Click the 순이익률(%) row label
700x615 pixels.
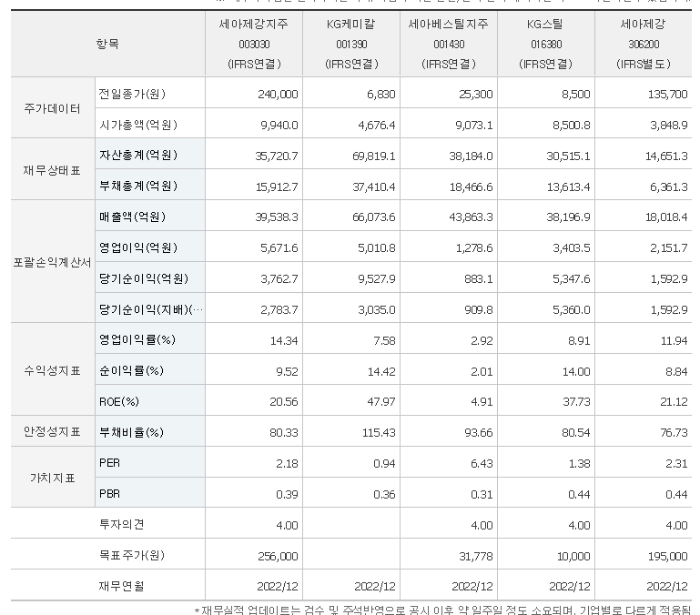point(132,370)
